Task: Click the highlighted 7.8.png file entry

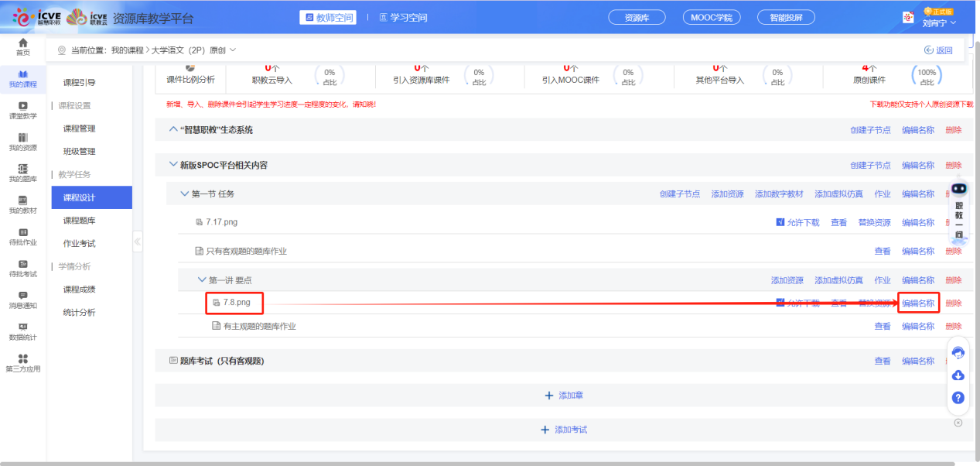Action: [x=234, y=303]
